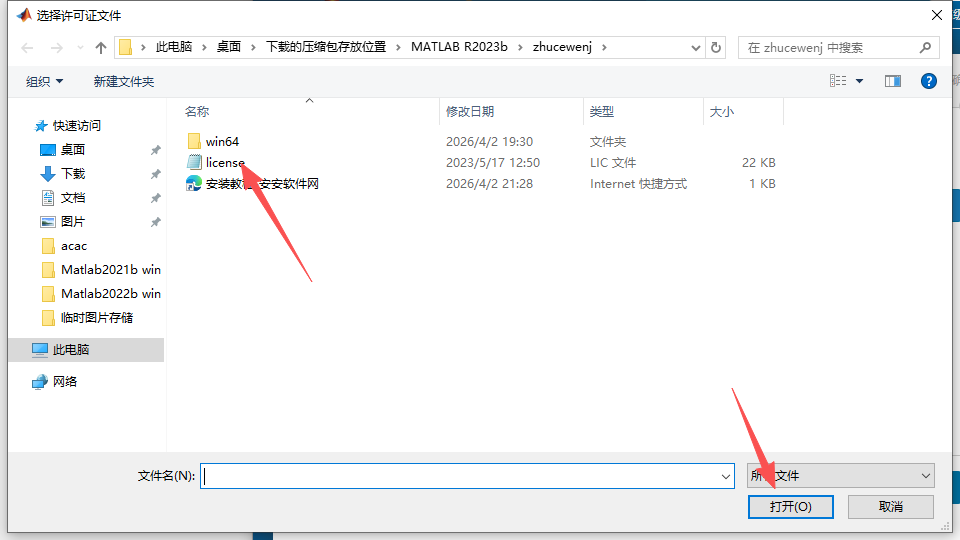Image resolution: width=960 pixels, height=540 pixels.
Task: Click the pin icon next to 文档
Action: click(156, 198)
